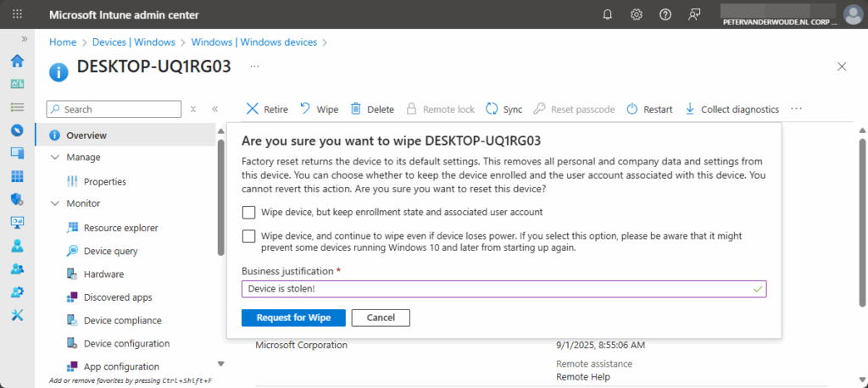The width and height of the screenshot is (868, 388).
Task: Click Restart in the device toolbar
Action: pyautogui.click(x=649, y=109)
